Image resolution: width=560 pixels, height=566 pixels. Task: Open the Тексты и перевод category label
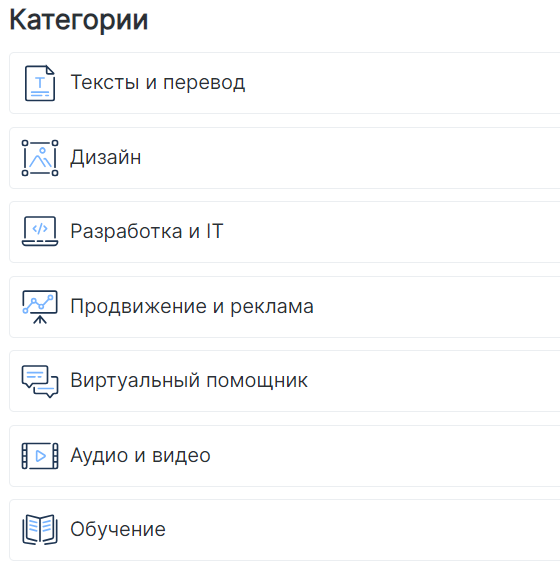[x=158, y=83]
